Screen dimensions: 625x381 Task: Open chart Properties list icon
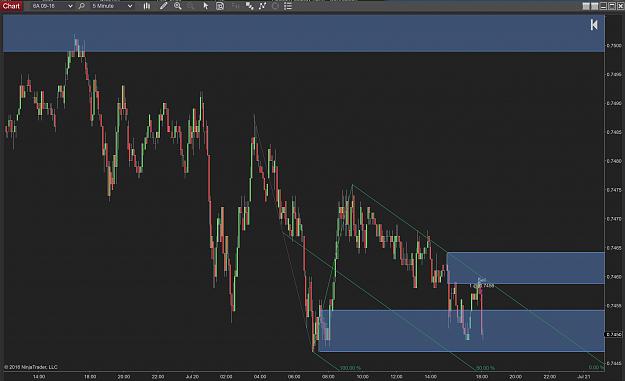coord(288,6)
